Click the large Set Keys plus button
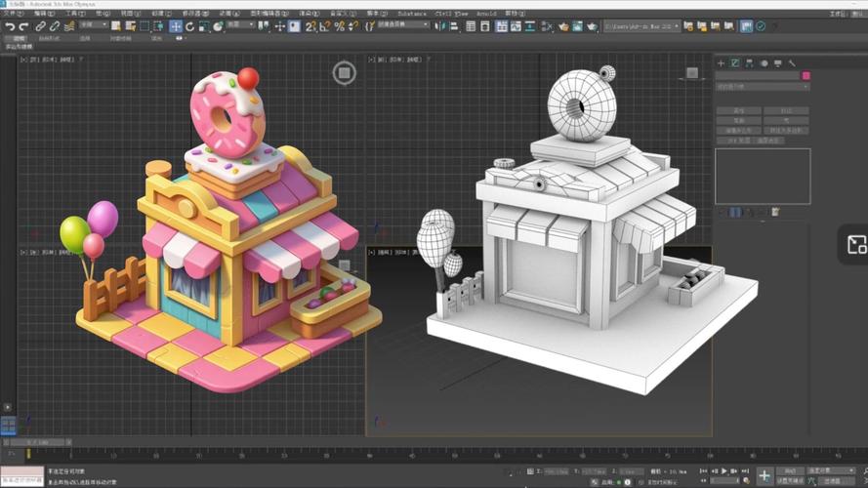This screenshot has height=488, width=868. 765,475
